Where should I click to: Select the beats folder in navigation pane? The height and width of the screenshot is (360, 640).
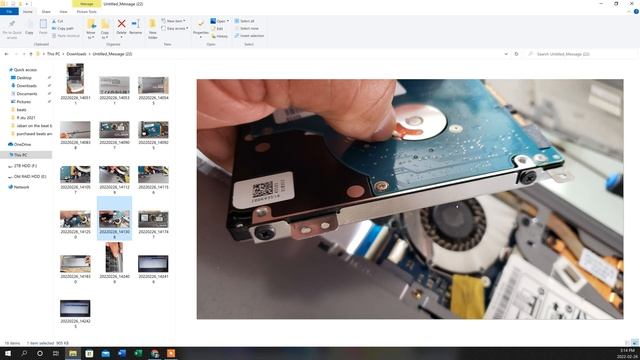21,110
